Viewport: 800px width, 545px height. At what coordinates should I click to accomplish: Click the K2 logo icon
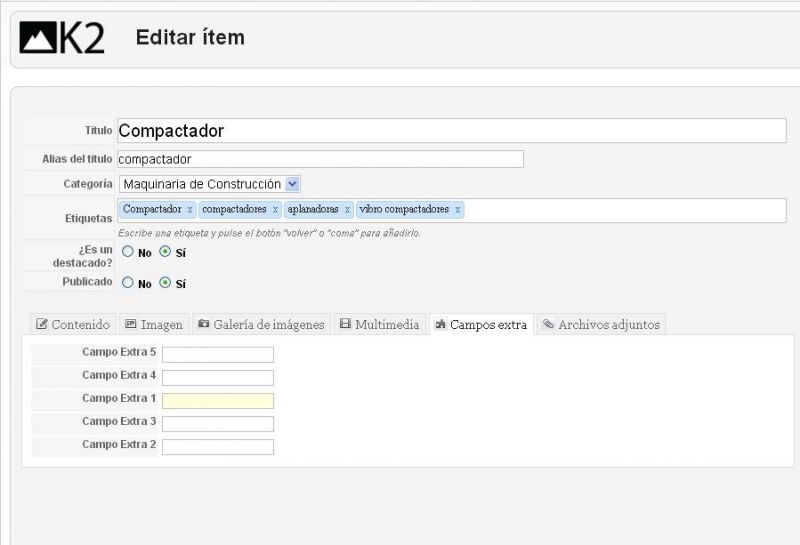point(62,37)
